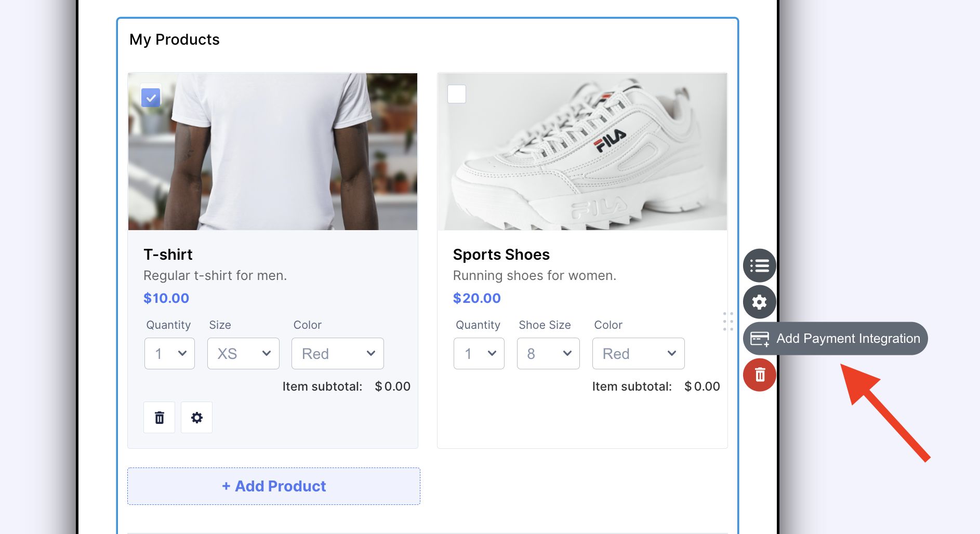The height and width of the screenshot is (534, 980).
Task: Click the My Products heading
Action: click(x=175, y=39)
